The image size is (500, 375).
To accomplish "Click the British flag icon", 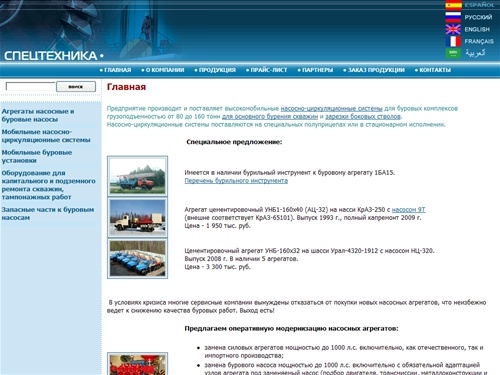I will pos(453,29).
